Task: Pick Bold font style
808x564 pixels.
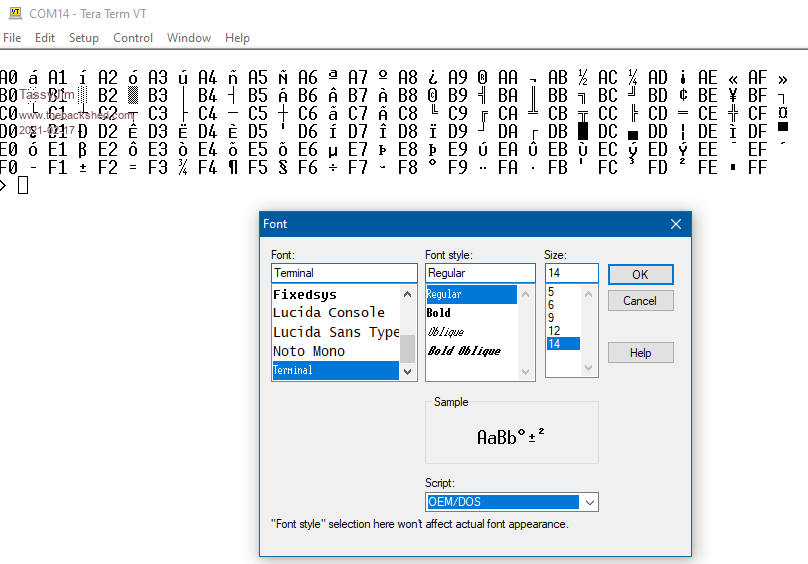Action: 439,313
